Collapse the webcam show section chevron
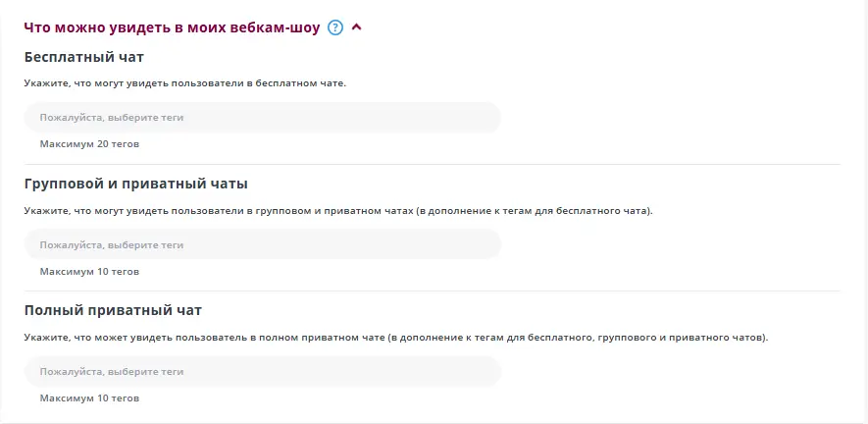The image size is (868, 424). tap(357, 27)
